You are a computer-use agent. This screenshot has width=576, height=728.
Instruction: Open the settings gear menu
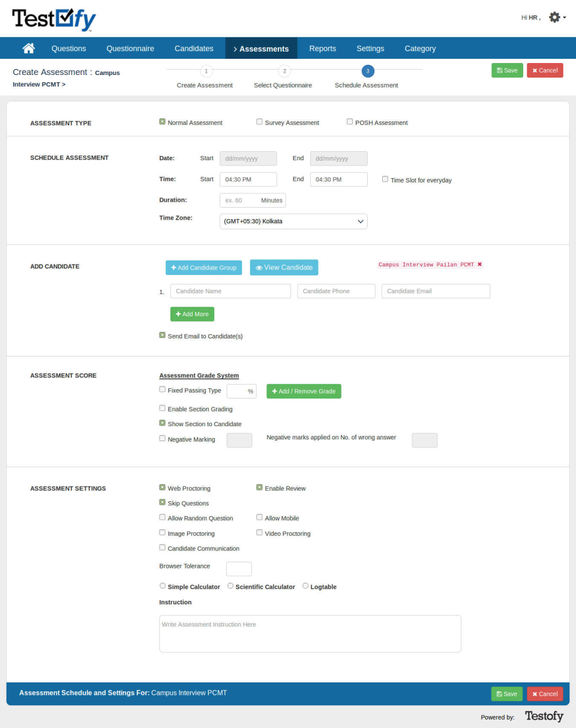click(x=555, y=18)
